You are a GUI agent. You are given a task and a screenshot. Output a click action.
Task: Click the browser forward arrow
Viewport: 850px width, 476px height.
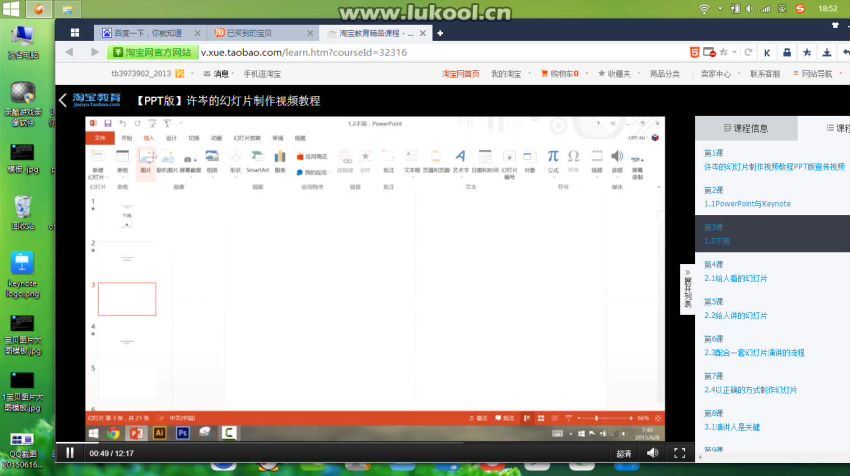95,52
